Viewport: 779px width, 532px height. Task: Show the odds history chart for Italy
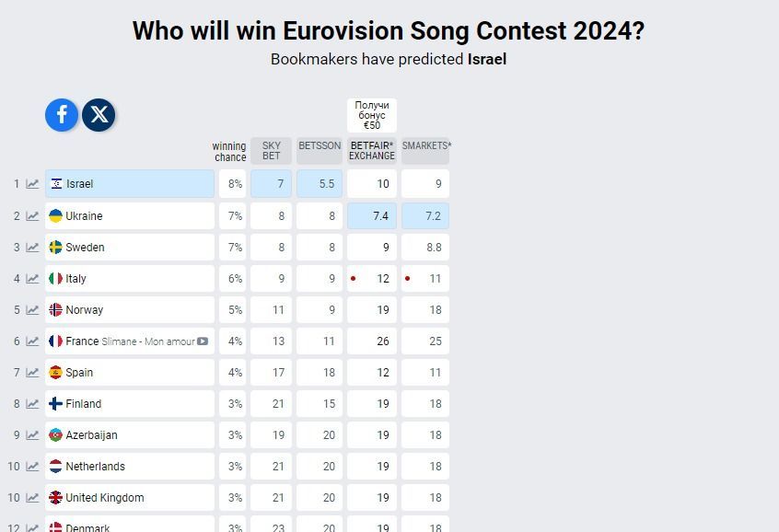pyautogui.click(x=32, y=279)
